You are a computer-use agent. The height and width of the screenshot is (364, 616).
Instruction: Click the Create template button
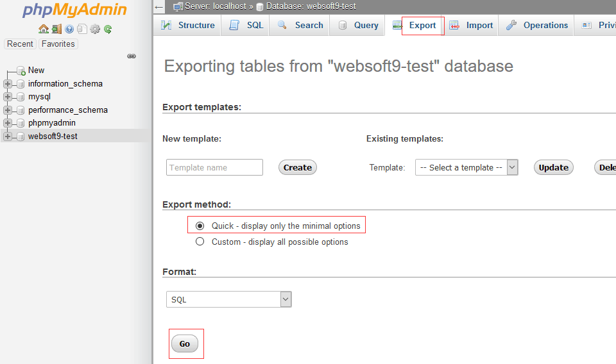coord(298,167)
